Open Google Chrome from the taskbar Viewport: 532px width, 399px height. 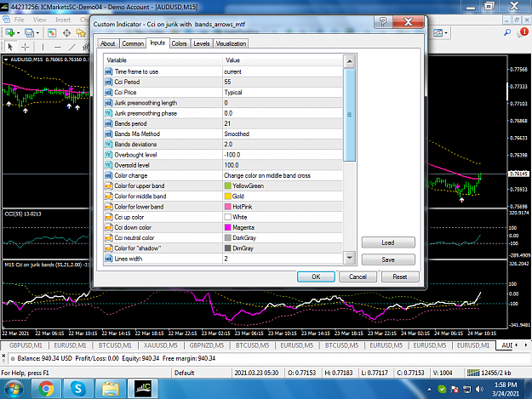(x=46, y=389)
